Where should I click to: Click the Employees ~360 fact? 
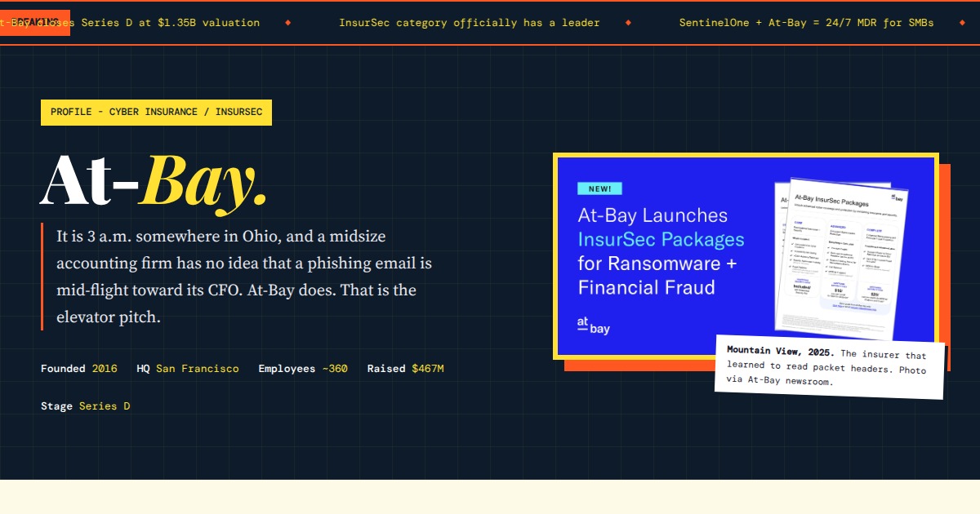click(303, 369)
